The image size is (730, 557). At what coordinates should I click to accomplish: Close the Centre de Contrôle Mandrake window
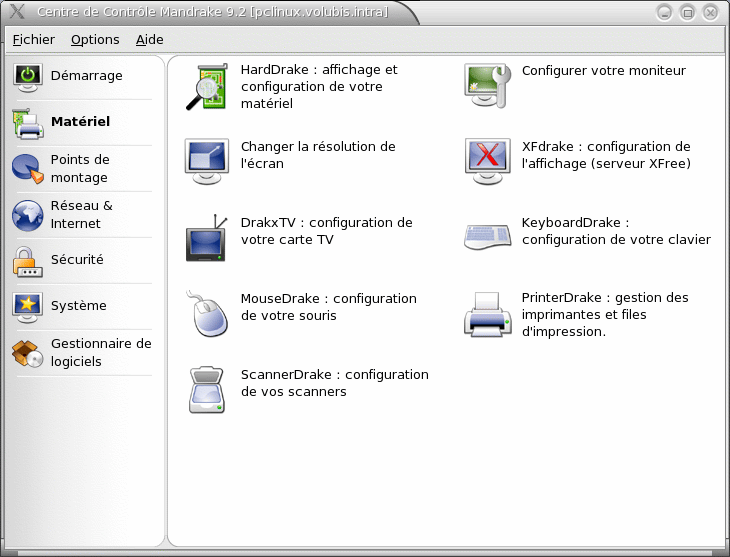[710, 13]
